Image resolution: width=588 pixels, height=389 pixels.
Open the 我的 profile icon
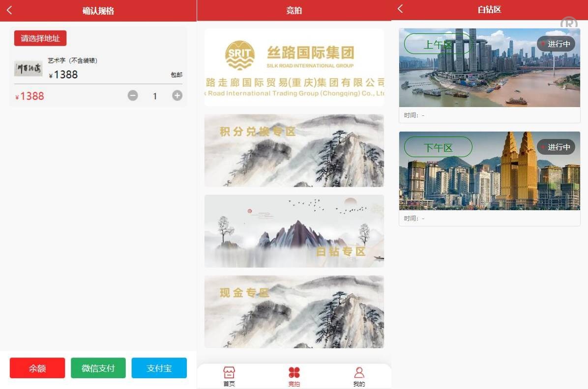pos(359,376)
